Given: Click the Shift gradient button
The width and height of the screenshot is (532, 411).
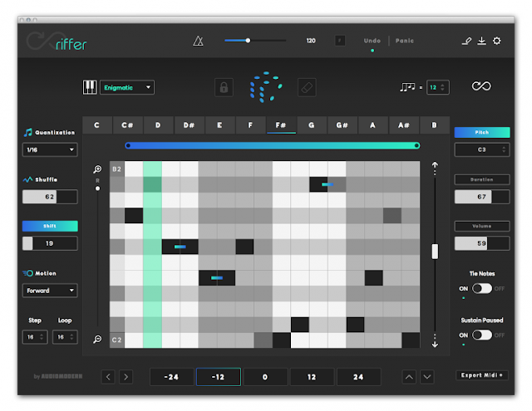Looking at the screenshot, I should tap(50, 226).
